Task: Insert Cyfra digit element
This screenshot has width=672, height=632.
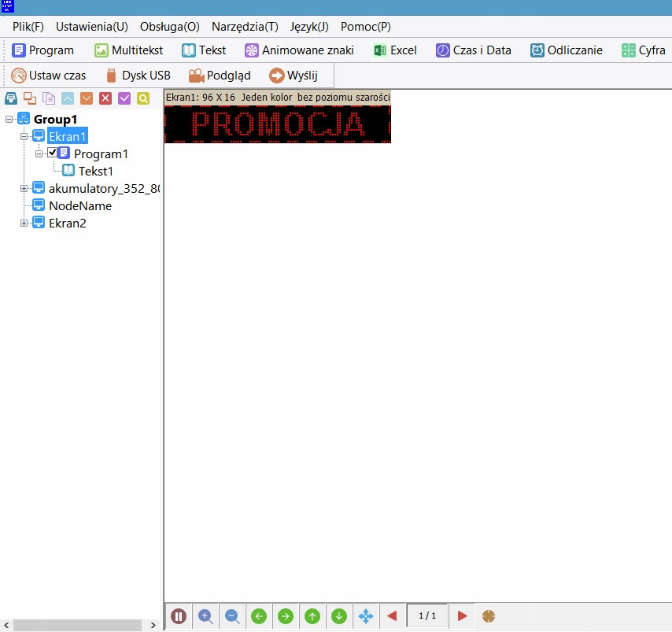Action: pyautogui.click(x=644, y=50)
